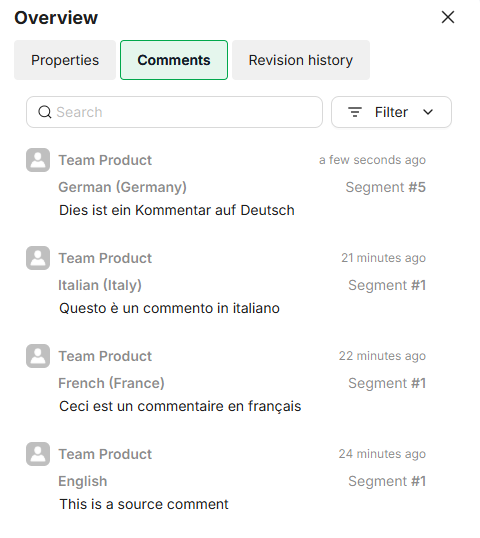Click avatar icon of English comment
The image size is (480, 538).
click(38, 454)
